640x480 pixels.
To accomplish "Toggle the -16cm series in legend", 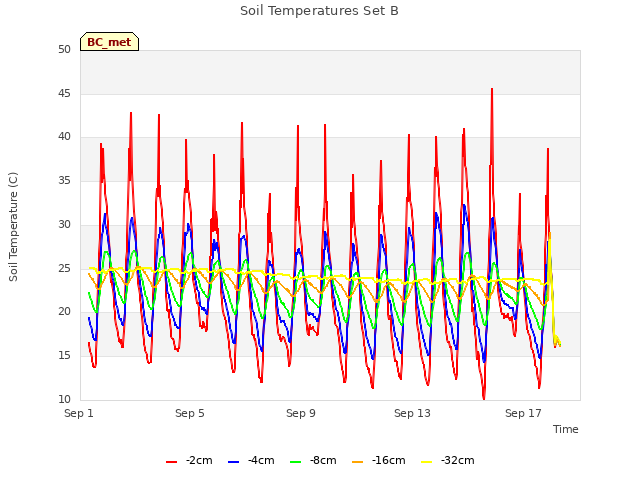I will 378,460.
